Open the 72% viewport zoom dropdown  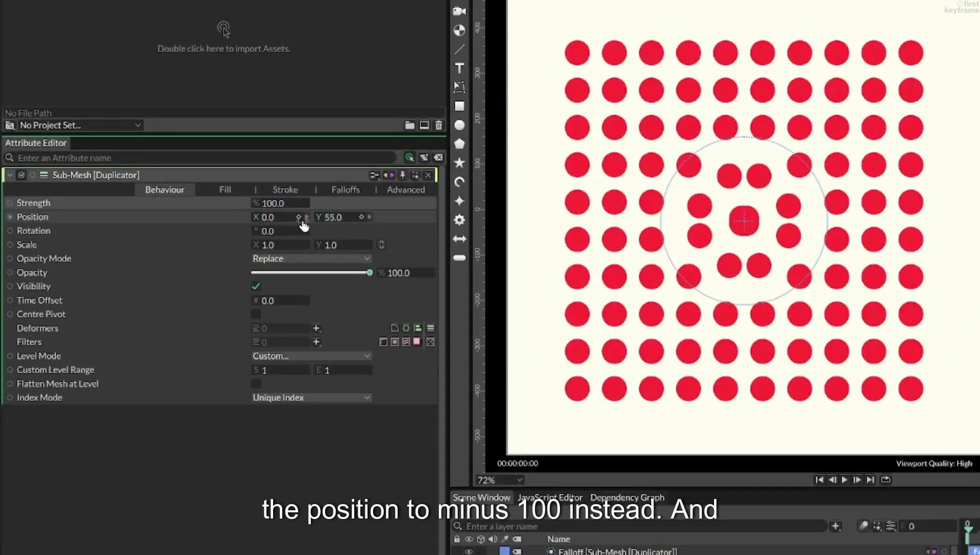point(500,480)
